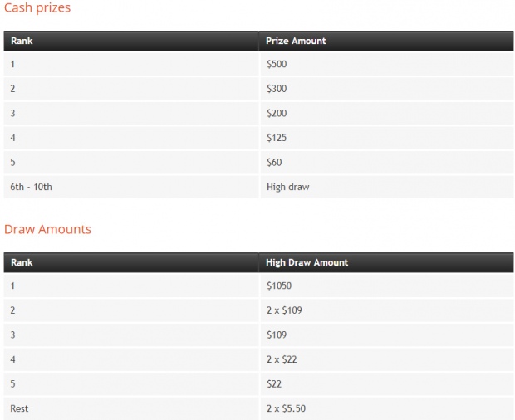Select the Prize Amount column header

(x=296, y=41)
